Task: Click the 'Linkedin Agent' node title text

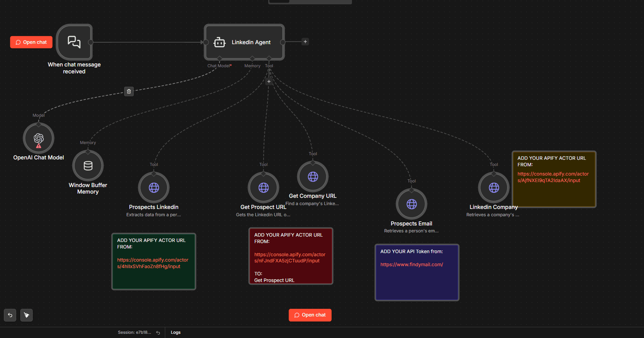Action: pos(251,42)
